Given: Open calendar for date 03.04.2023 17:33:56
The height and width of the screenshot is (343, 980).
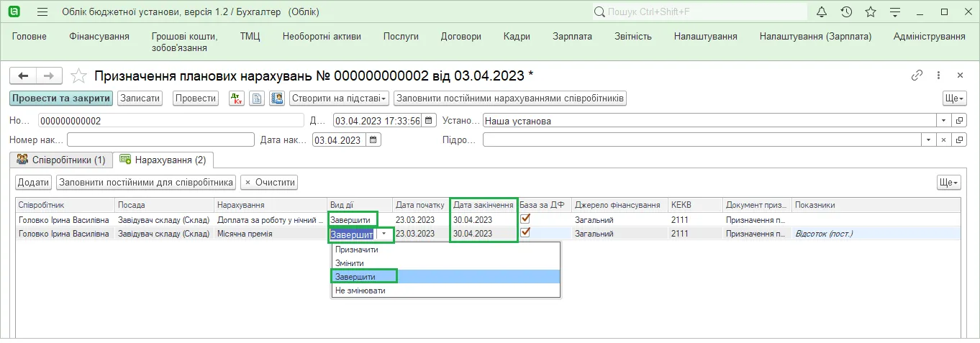Looking at the screenshot, I should click(x=429, y=121).
